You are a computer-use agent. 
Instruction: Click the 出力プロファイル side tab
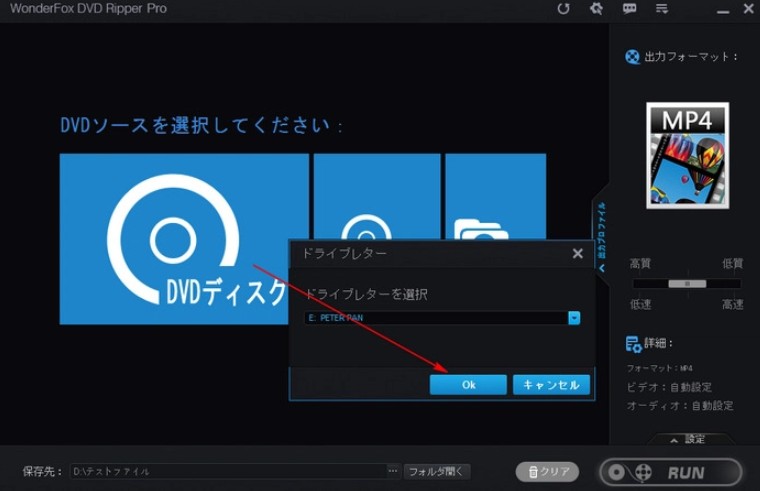[x=602, y=236]
